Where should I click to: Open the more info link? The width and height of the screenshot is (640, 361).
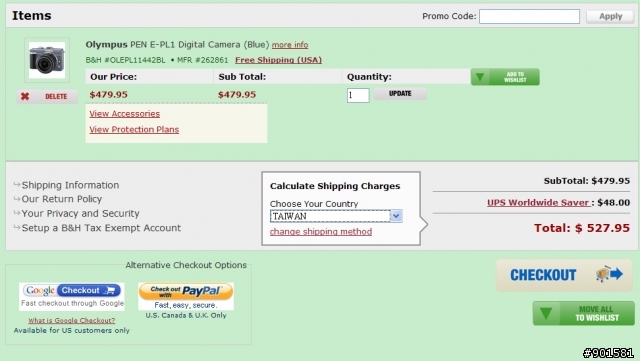[290, 45]
